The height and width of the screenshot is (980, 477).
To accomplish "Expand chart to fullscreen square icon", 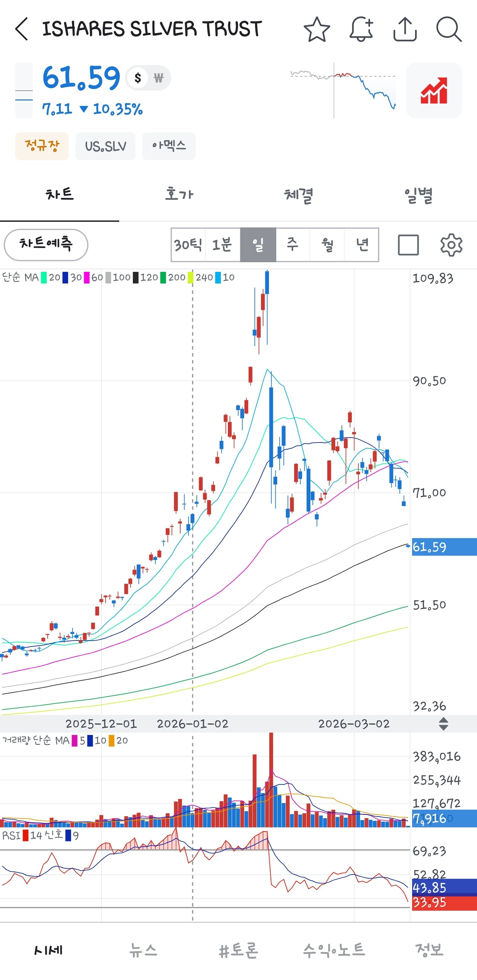I will coord(408,245).
